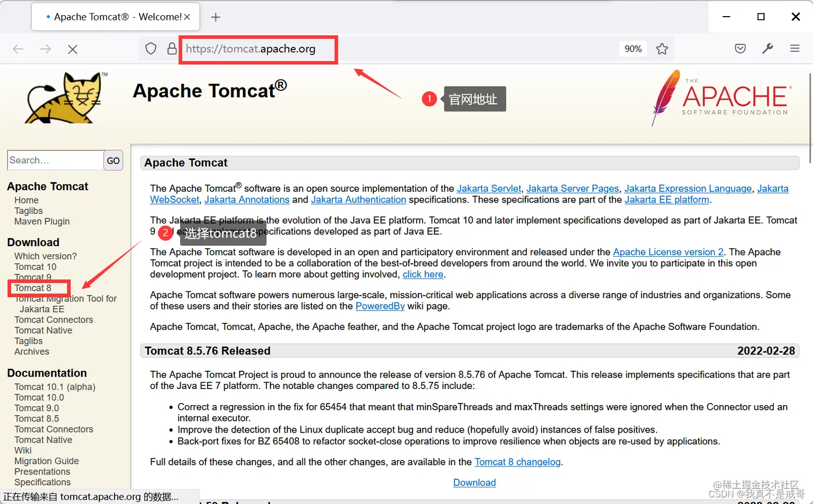Follow the Jakarta Servlet link
This screenshot has height=504, width=813.
click(489, 189)
